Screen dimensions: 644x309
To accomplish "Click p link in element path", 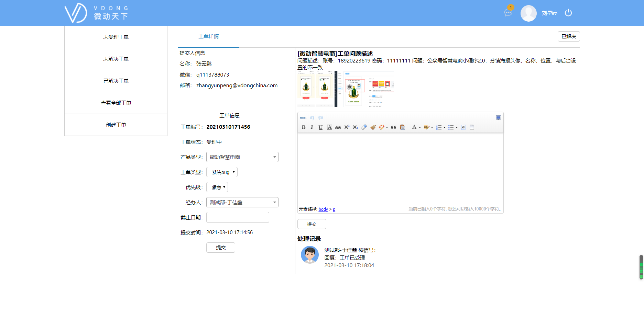I will coord(334,209).
